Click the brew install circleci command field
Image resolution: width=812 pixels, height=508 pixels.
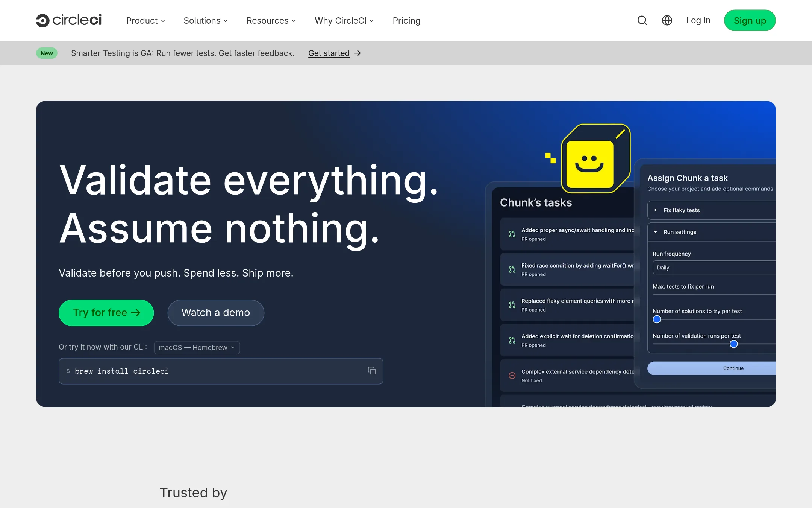pyautogui.click(x=221, y=371)
